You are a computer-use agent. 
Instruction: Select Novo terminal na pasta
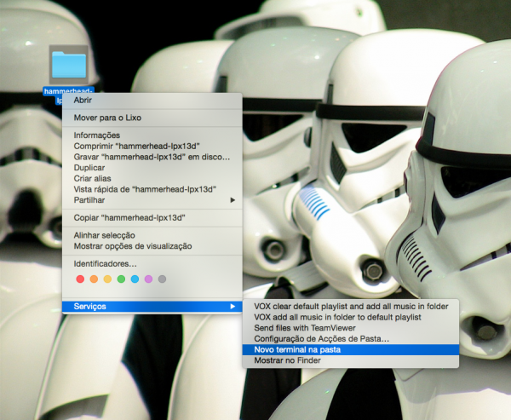pyautogui.click(x=351, y=349)
